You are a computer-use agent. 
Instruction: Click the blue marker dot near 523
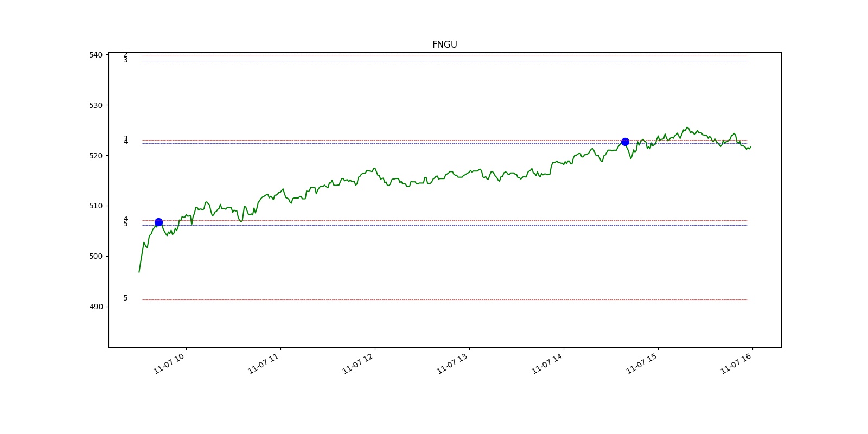tap(625, 142)
